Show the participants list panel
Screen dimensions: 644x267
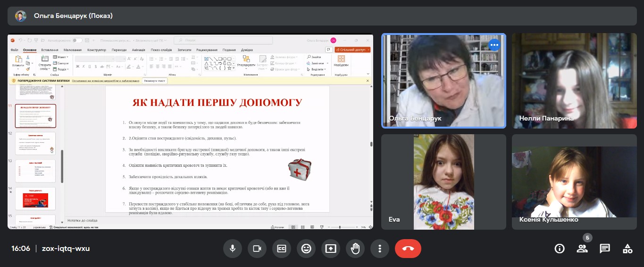pyautogui.click(x=582, y=249)
